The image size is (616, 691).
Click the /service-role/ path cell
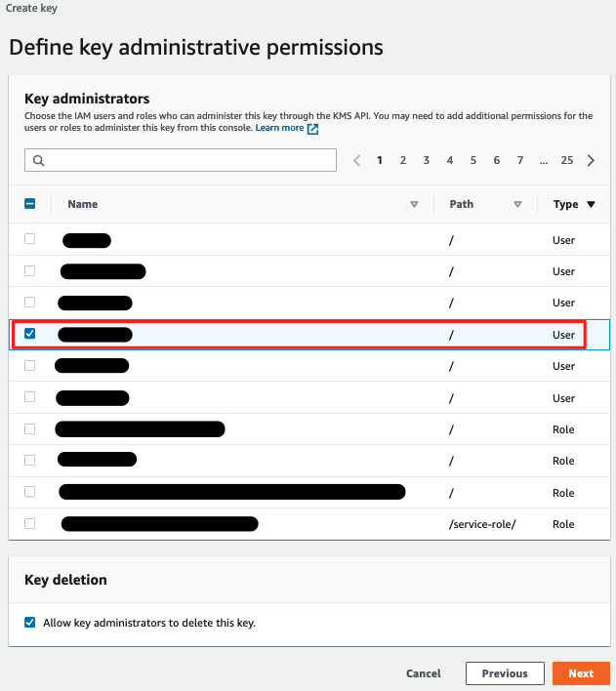[x=482, y=524]
